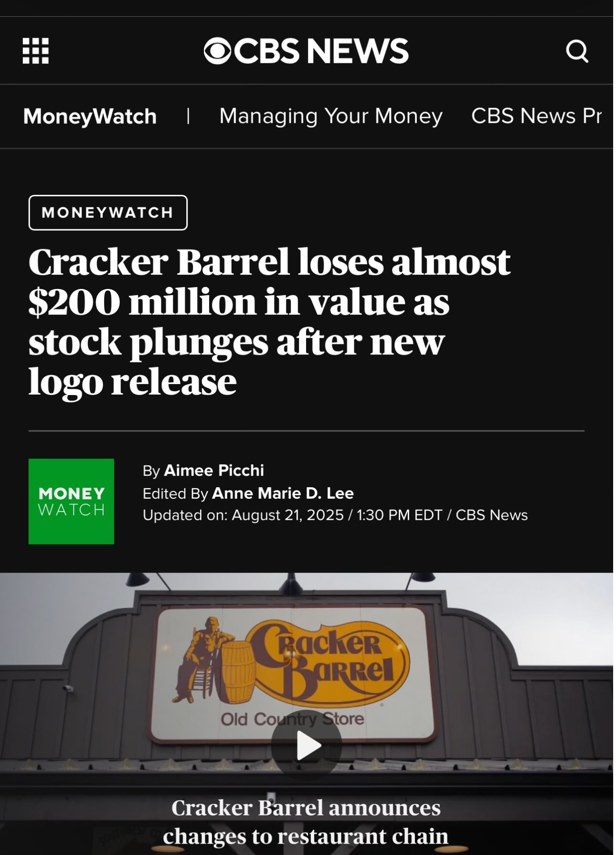Click the barrel illustration on the sign
Viewport: 616px width, 855px height.
pos(238,673)
